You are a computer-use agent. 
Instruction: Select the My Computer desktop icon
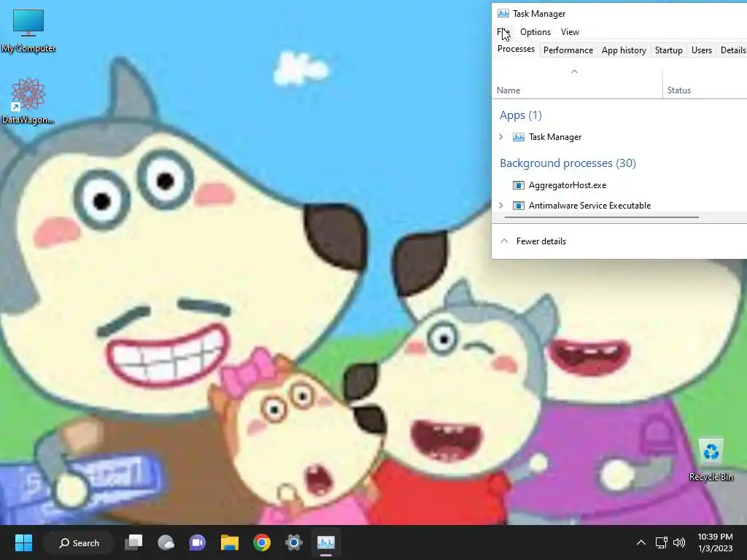coord(28,31)
